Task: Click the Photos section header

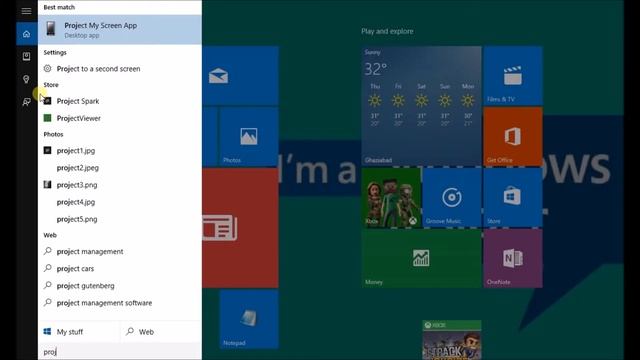Action: [x=53, y=134]
